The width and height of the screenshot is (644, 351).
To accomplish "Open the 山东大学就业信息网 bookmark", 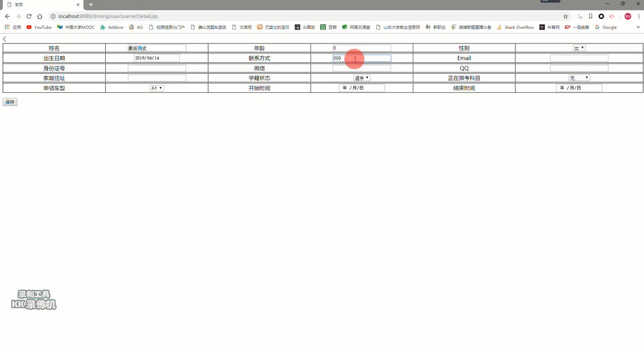I will coord(398,27).
